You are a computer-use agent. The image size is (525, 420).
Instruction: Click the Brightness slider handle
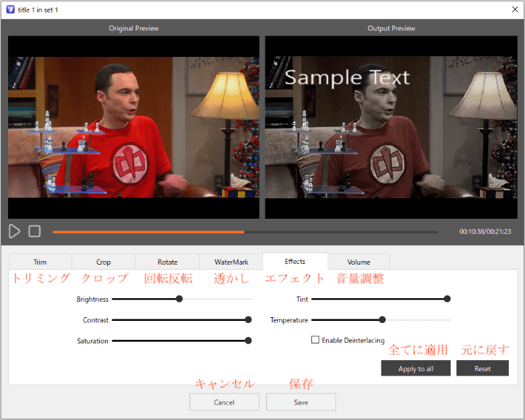click(x=179, y=299)
